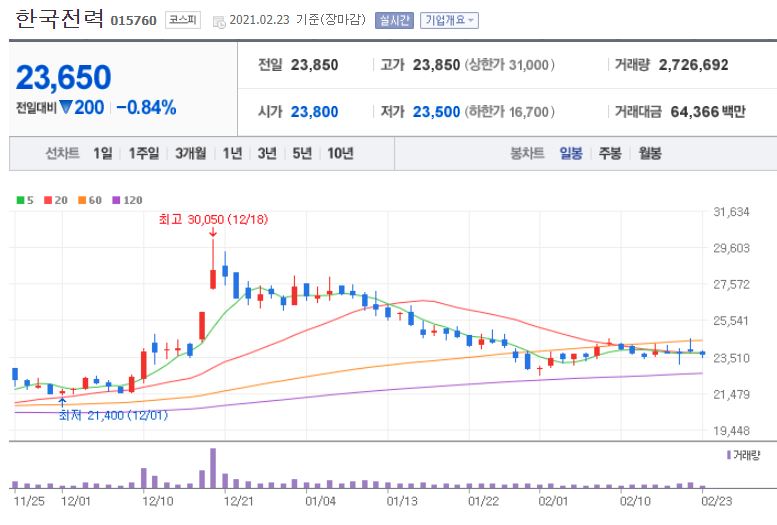Open the 기업개요 dropdown
The width and height of the screenshot is (777, 525).
pos(449,20)
